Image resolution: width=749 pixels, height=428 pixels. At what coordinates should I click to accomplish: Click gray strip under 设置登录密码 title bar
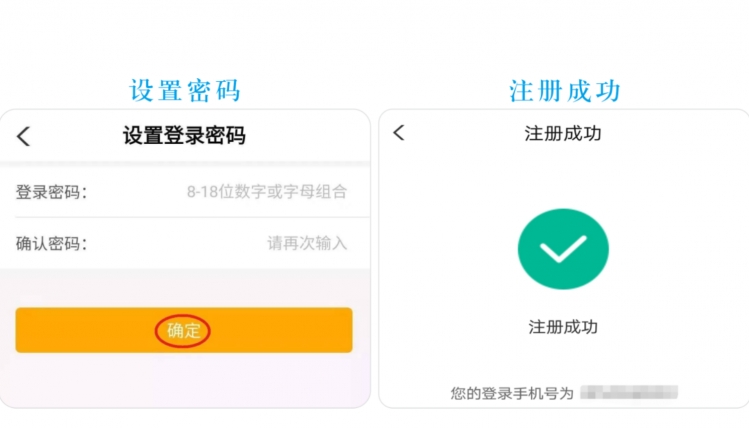pyautogui.click(x=185, y=163)
